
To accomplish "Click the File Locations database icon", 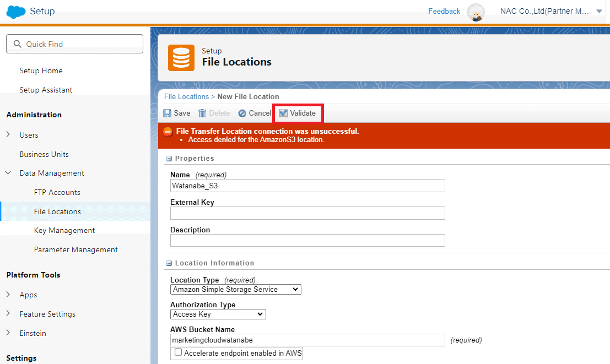I will point(181,58).
